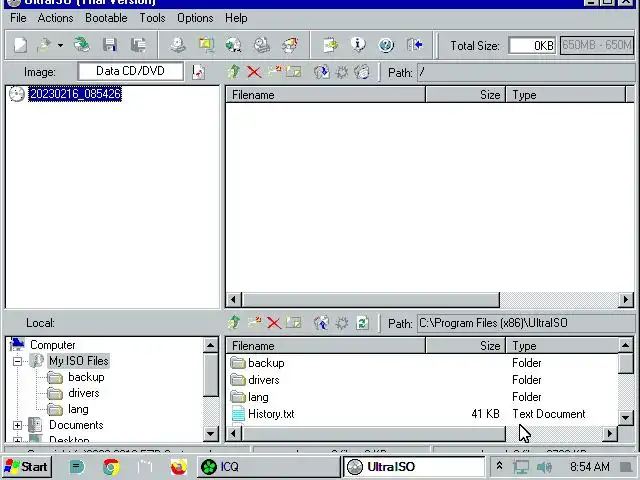Screen dimensions: 640x480
Task: Open the File menu
Action: 18,18
